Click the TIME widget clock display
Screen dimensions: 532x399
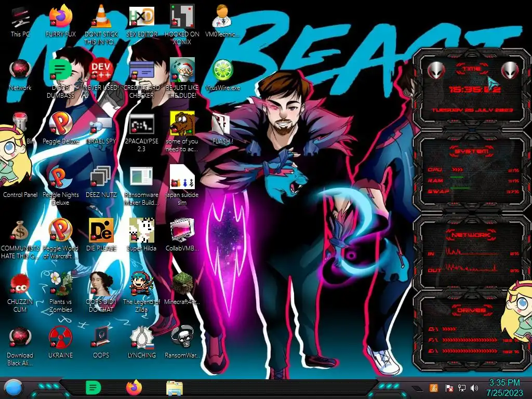[474, 89]
